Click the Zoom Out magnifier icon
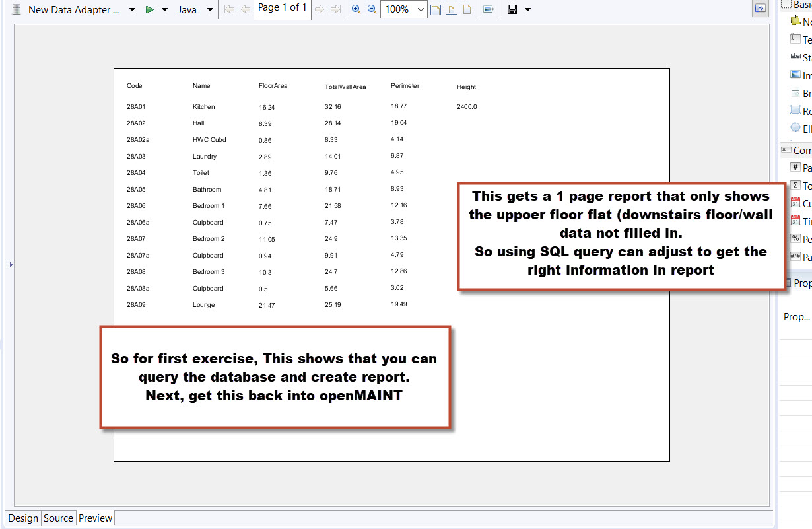Screen dimensions: 812x529 coord(372,9)
